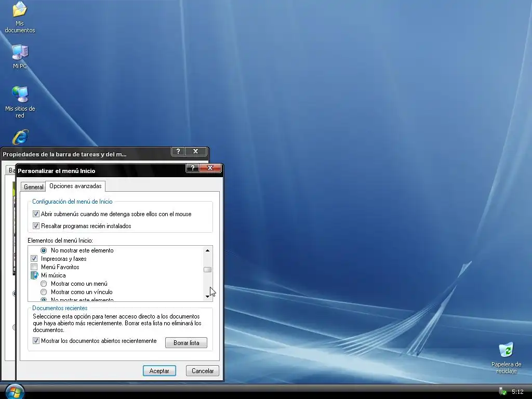Click the Mi música folder icon in list
Screen dimensions: 532x399
pyautogui.click(x=34, y=275)
